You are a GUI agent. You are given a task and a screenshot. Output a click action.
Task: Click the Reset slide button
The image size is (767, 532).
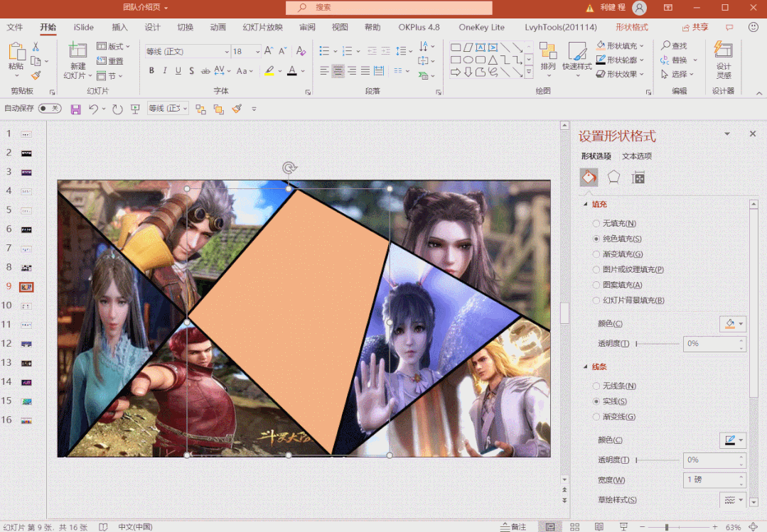(110, 61)
